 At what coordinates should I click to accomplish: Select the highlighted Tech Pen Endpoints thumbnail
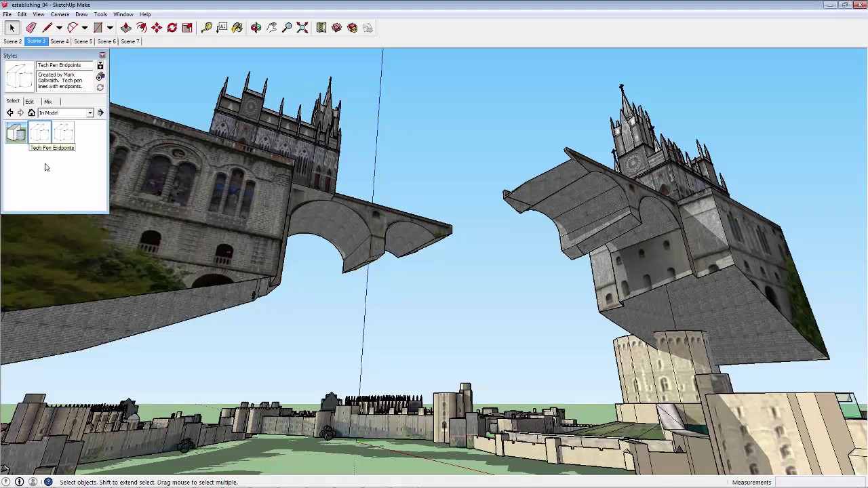[x=40, y=133]
